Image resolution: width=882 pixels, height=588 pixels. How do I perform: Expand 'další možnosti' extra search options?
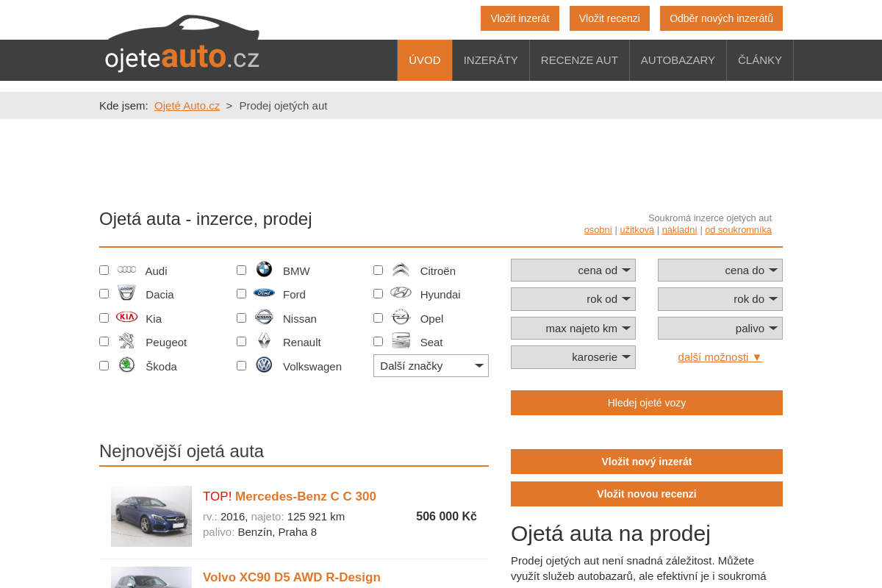[x=720, y=356]
